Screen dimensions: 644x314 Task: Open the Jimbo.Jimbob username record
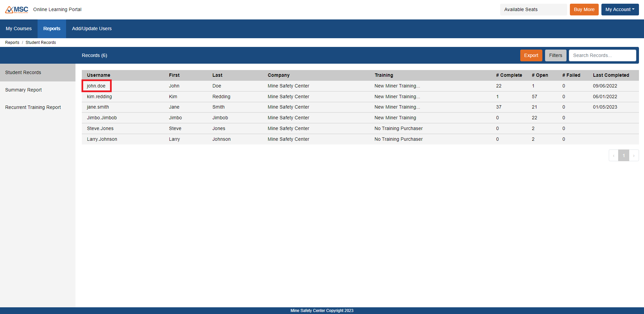[102, 118]
